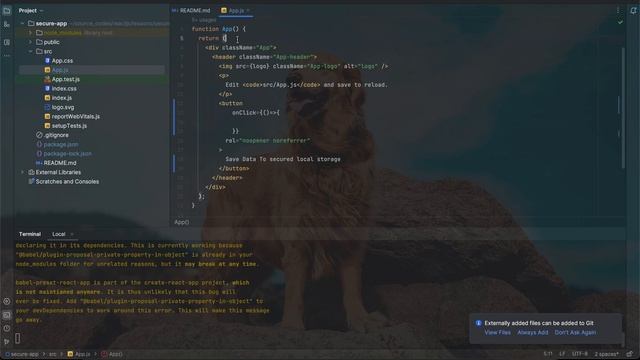Open the UTF-8 encoding selector
This screenshot has height=360, width=640.
[580, 354]
